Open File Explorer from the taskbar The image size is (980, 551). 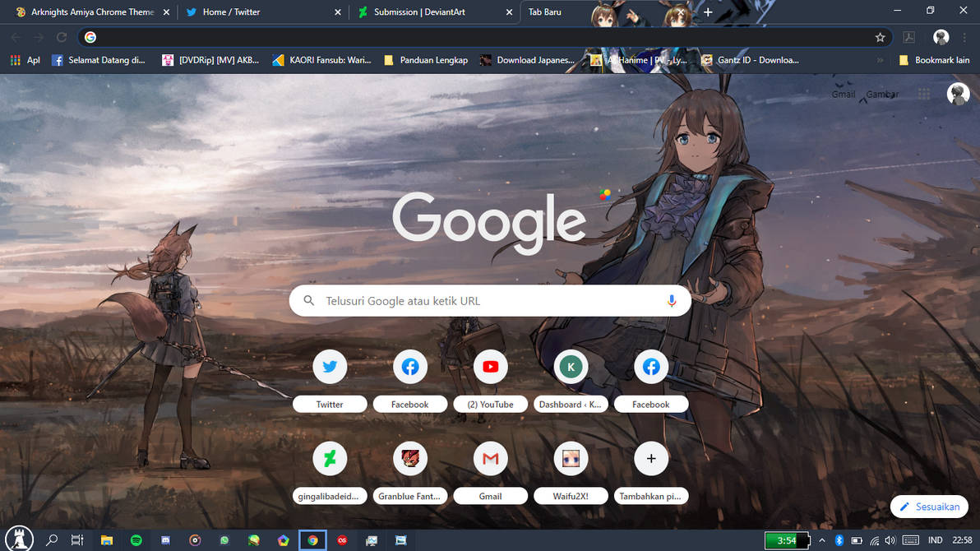pyautogui.click(x=107, y=540)
